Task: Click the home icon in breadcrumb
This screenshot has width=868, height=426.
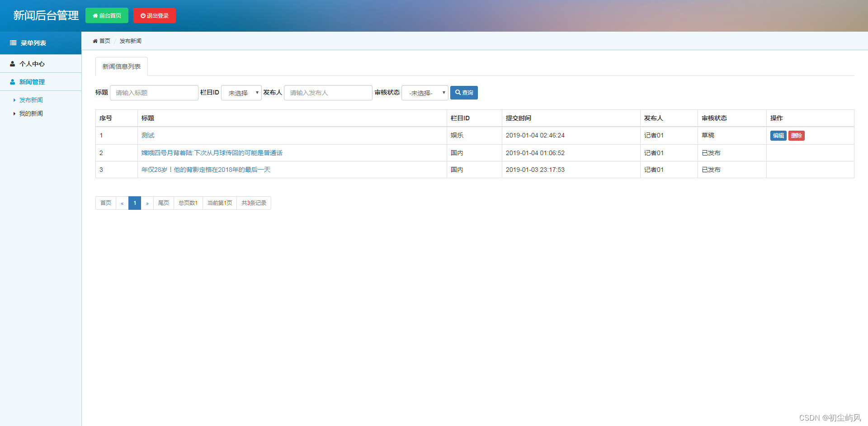Action: pos(95,41)
